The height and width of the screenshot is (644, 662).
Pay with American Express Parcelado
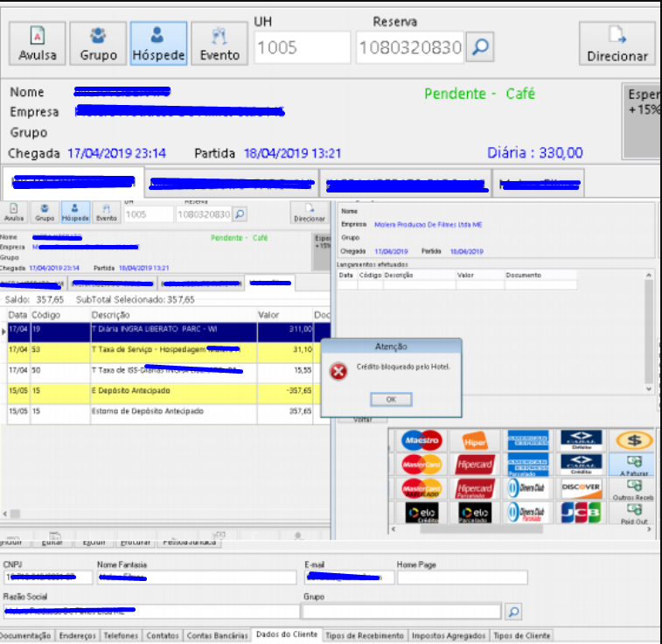(x=528, y=465)
